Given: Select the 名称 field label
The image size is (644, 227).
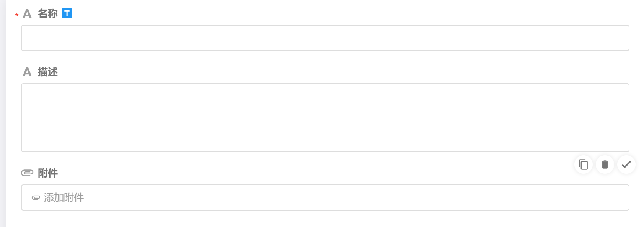Looking at the screenshot, I should (48, 14).
